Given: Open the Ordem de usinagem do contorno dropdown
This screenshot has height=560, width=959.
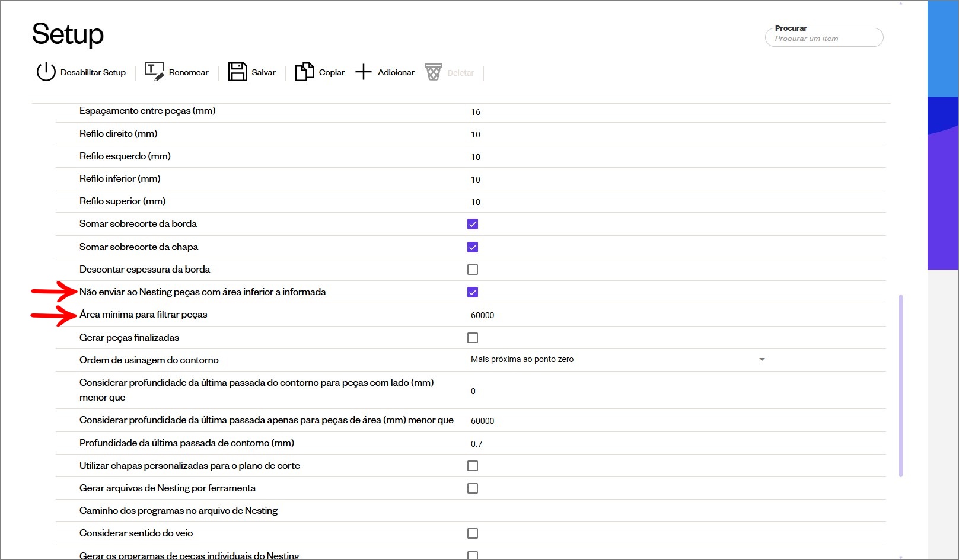Looking at the screenshot, I should (x=617, y=359).
